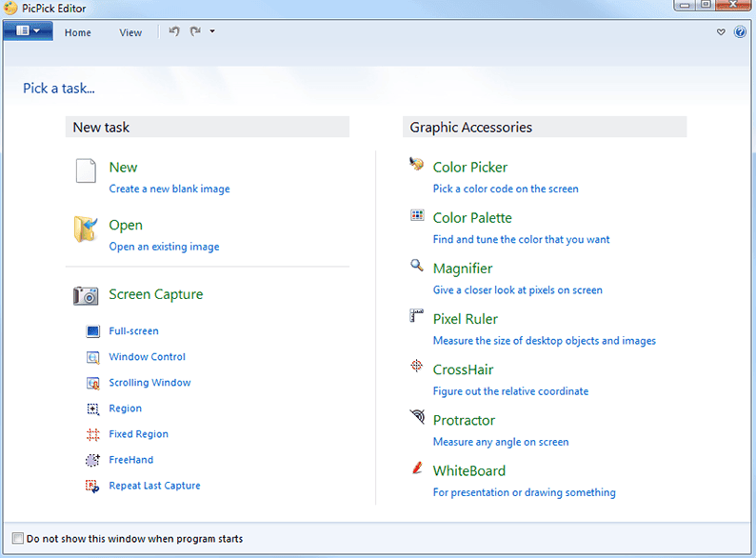The width and height of the screenshot is (756, 558).
Task: Open the help question mark icon
Action: coord(740,31)
